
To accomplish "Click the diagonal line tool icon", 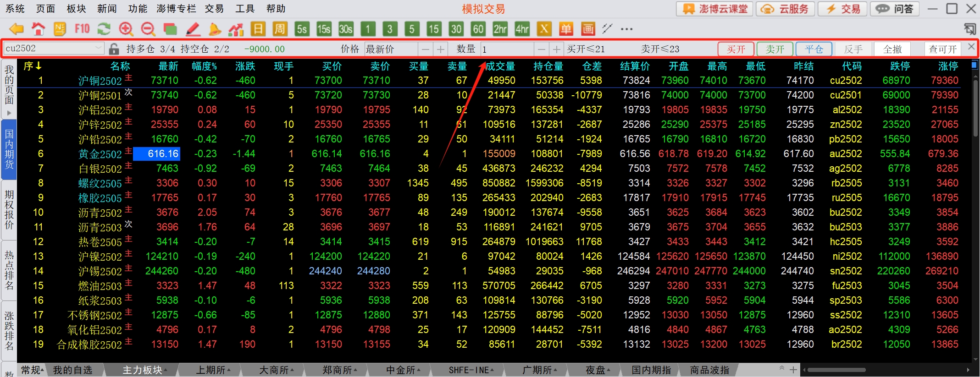I will point(607,28).
